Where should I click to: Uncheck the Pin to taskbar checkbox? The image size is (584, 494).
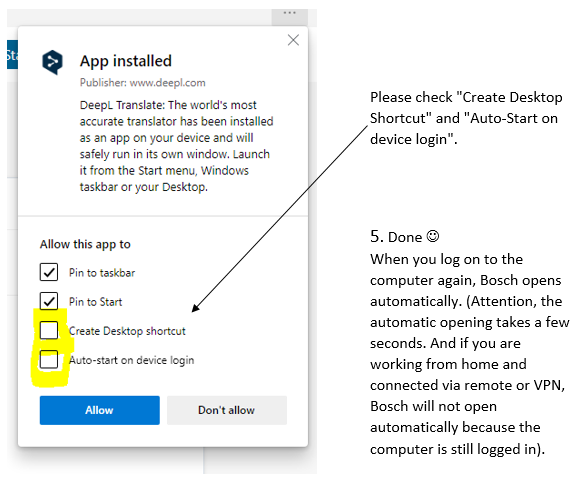(49, 272)
